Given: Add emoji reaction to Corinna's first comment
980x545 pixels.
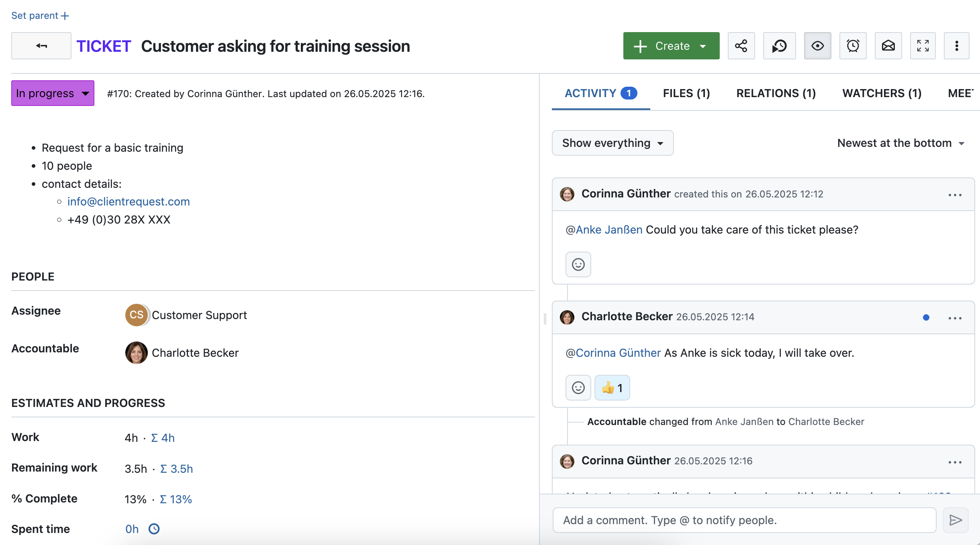Looking at the screenshot, I should pos(578,264).
